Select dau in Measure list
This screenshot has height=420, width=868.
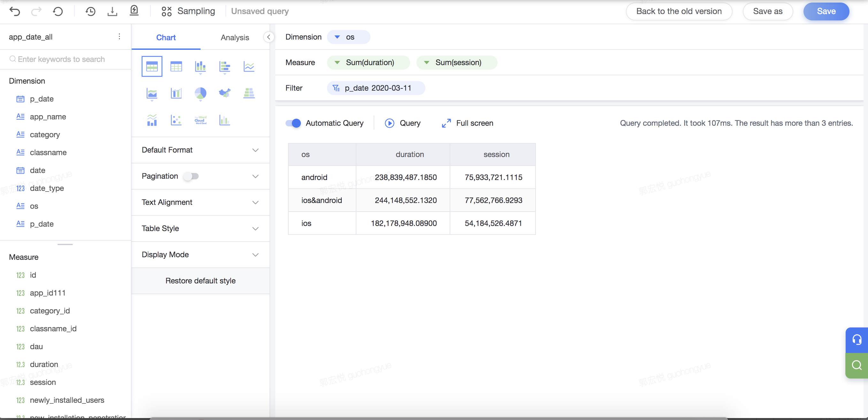tap(36, 347)
